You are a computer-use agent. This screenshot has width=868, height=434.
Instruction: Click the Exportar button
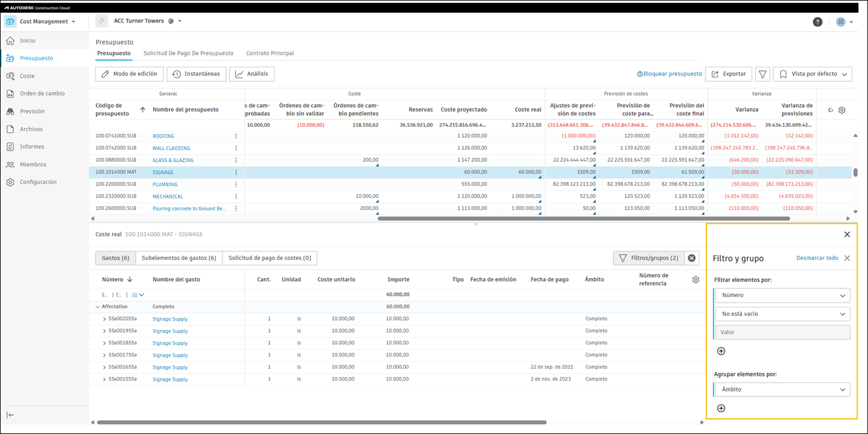coord(729,74)
